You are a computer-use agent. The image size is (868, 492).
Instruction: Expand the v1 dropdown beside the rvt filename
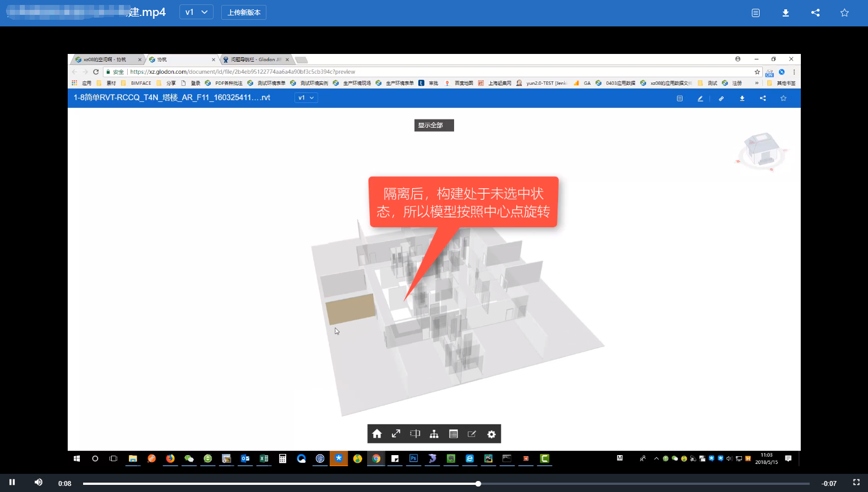[x=306, y=97]
